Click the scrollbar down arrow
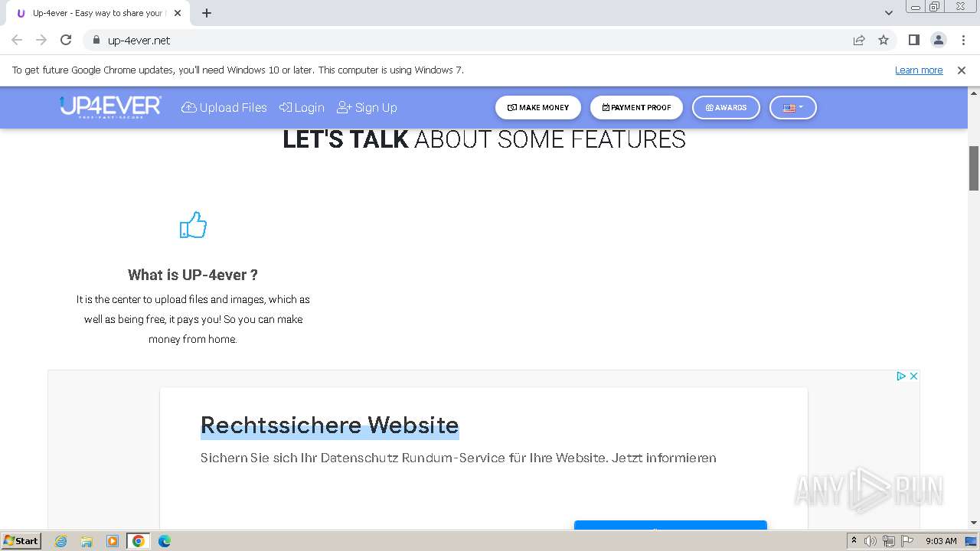 974,523
